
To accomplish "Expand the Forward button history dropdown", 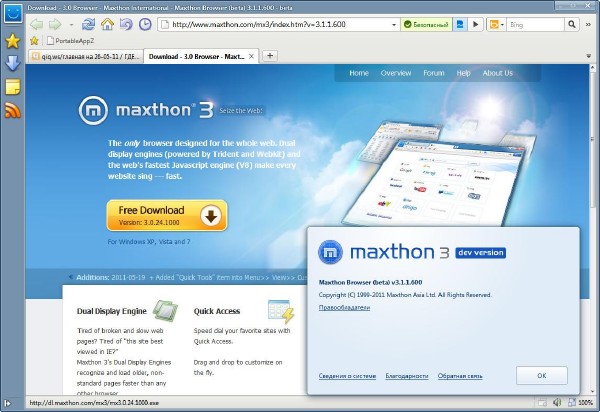I will [x=71, y=23].
